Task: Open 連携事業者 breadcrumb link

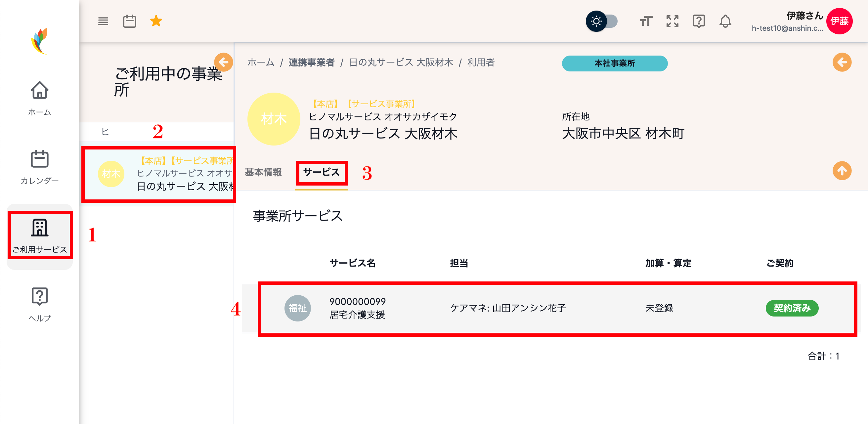Action: [311, 62]
